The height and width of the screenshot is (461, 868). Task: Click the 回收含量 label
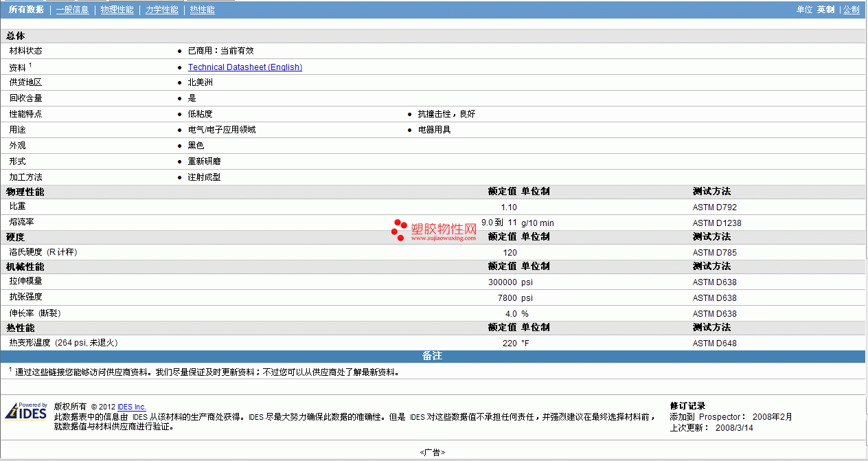point(25,98)
